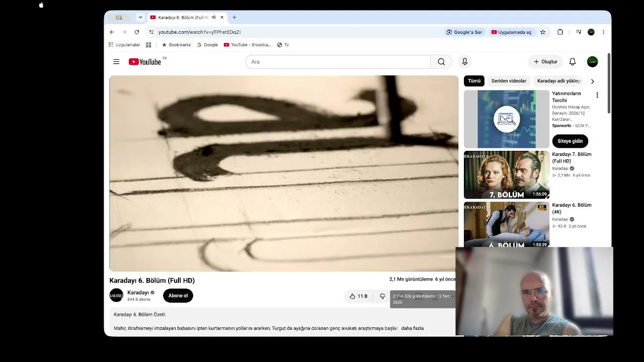Open the Chrome three-dot menu
The width and height of the screenshot is (644, 362).
603,32
